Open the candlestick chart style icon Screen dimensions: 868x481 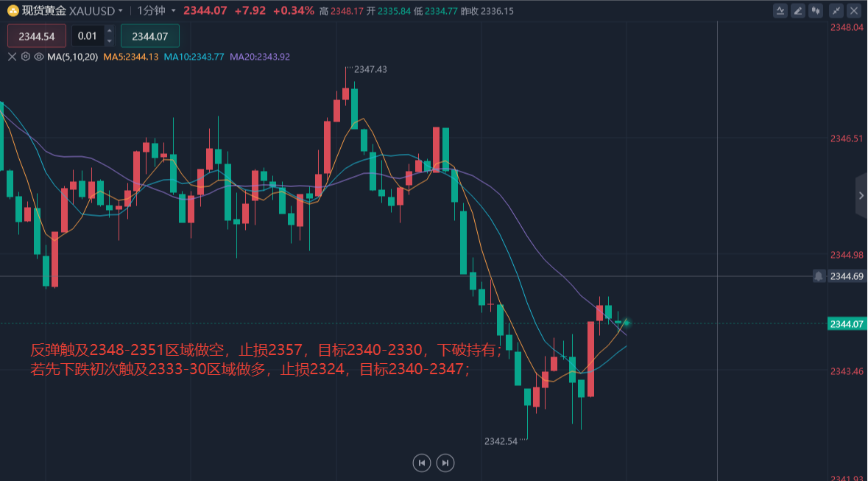click(x=816, y=10)
